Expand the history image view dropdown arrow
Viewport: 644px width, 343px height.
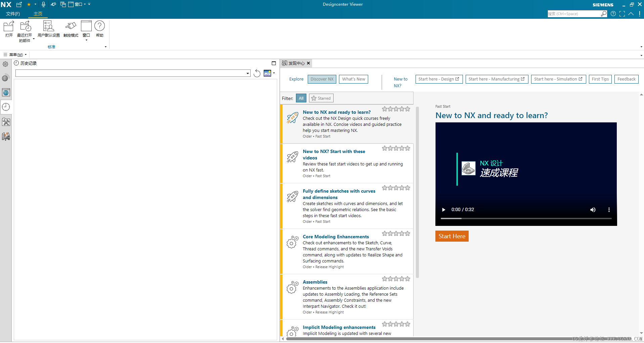tap(274, 73)
